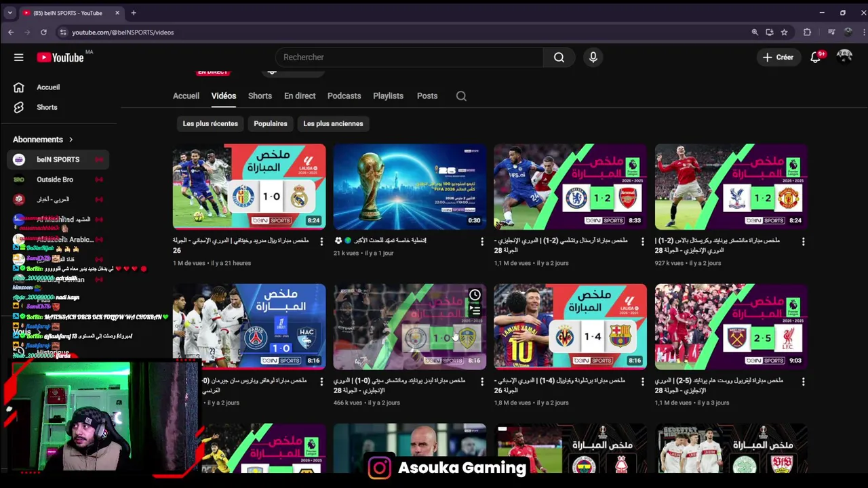Select the Vidéos channel tab

pos(224,96)
